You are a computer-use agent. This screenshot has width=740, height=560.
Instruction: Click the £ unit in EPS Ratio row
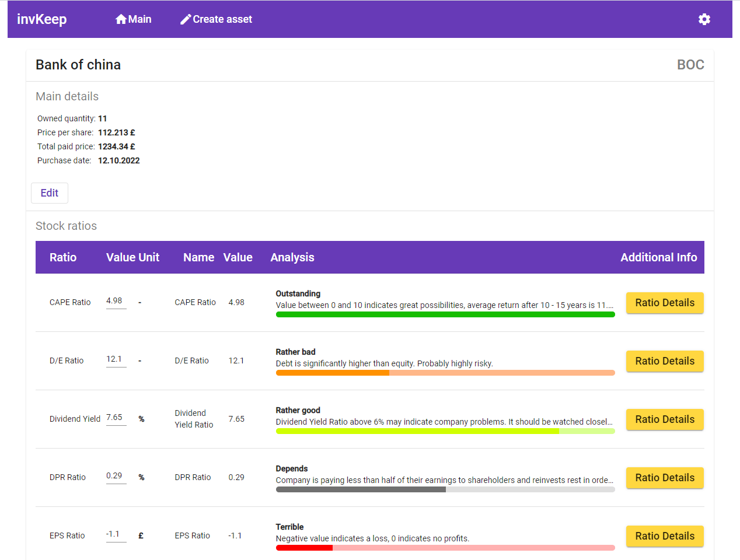tap(141, 535)
